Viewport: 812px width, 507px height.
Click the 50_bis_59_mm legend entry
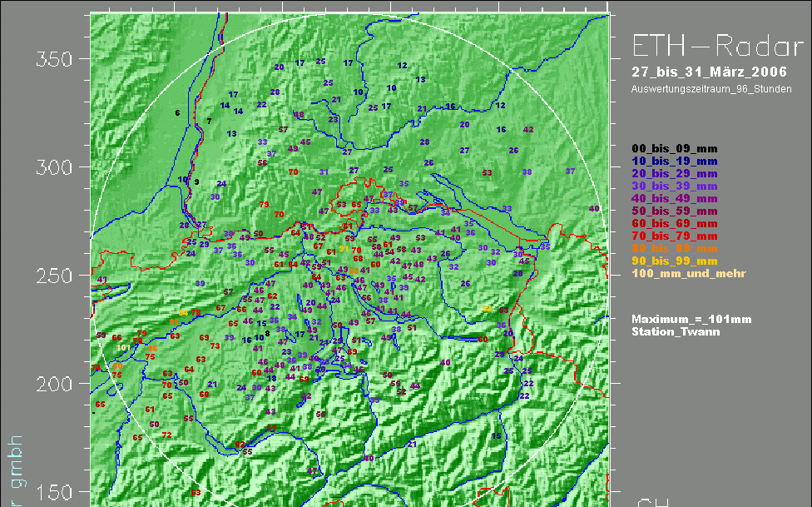(674, 211)
